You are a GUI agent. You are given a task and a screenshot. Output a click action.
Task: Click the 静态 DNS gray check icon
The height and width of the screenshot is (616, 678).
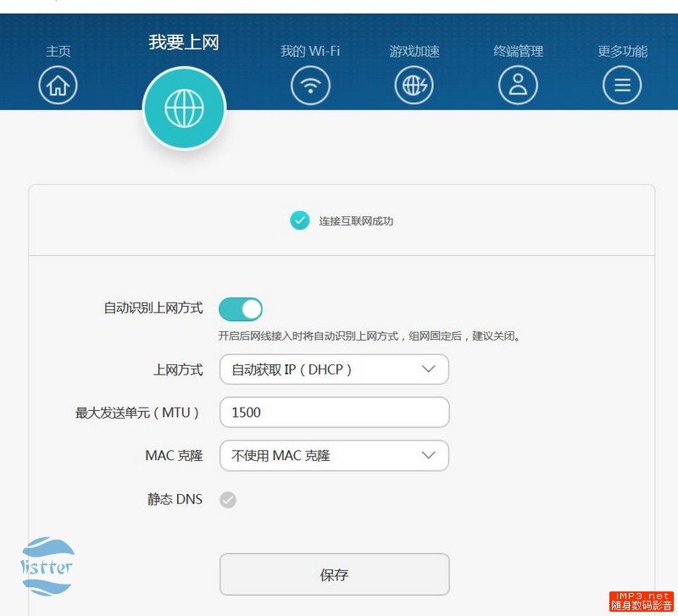pos(227,500)
